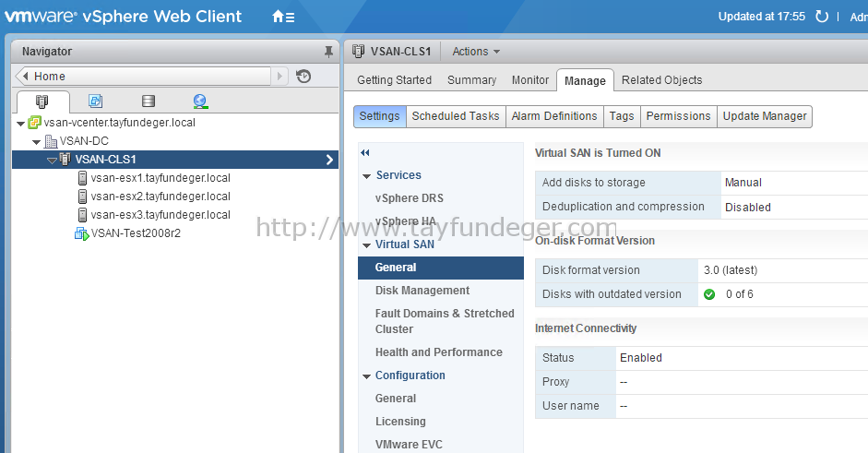
Task: Open VMware EVC settings
Action: (x=409, y=444)
